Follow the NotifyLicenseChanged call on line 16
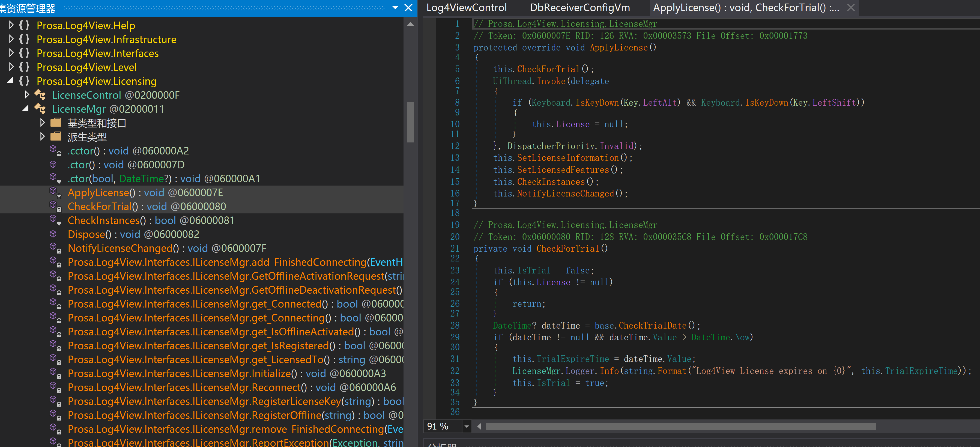The height and width of the screenshot is (447, 980). pyautogui.click(x=565, y=193)
